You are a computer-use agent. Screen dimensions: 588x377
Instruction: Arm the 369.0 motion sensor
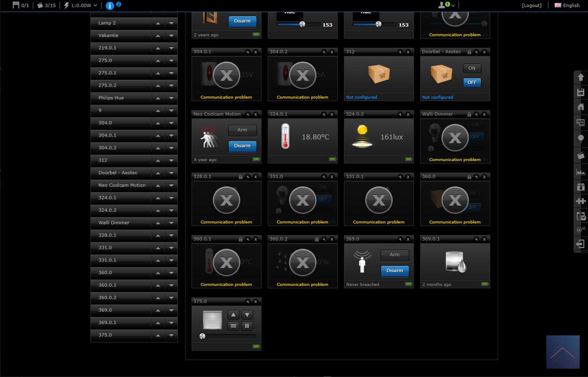tap(395, 255)
